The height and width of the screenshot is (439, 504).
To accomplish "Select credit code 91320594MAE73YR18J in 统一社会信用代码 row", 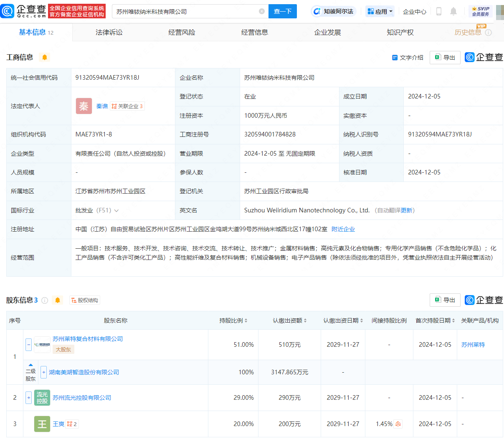I will 107,78.
